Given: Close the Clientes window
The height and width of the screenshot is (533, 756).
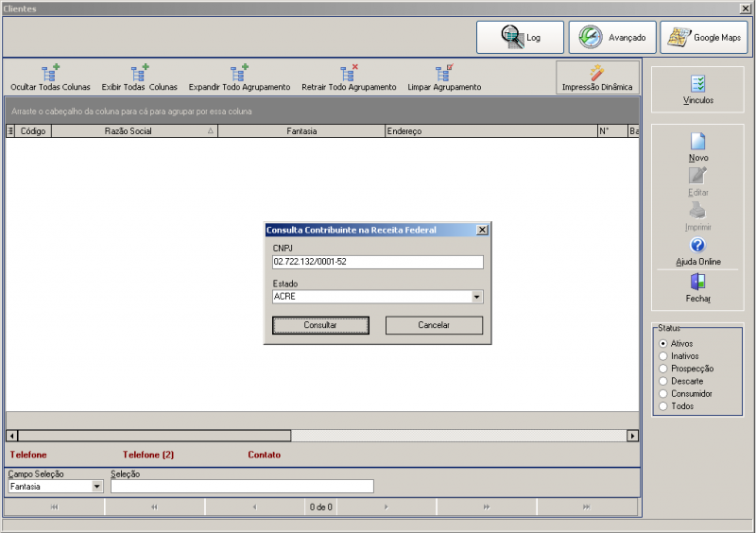Looking at the screenshot, I should tap(746, 9).
